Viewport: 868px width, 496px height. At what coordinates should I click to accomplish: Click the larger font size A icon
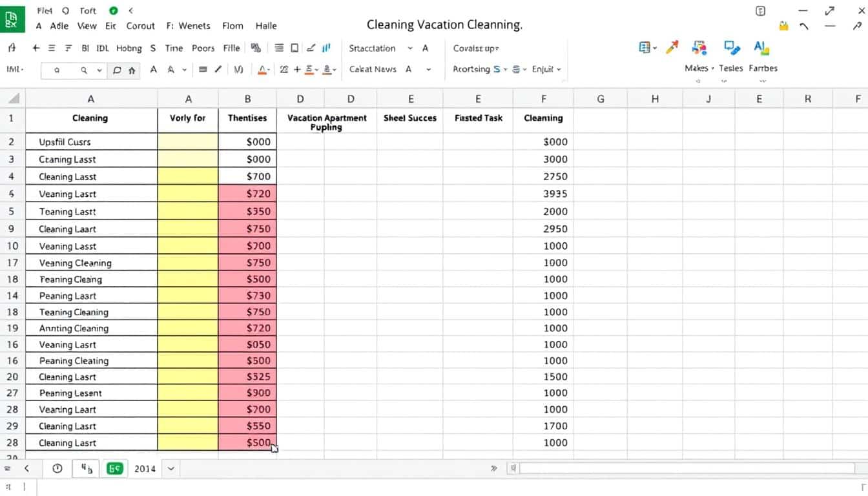point(154,69)
